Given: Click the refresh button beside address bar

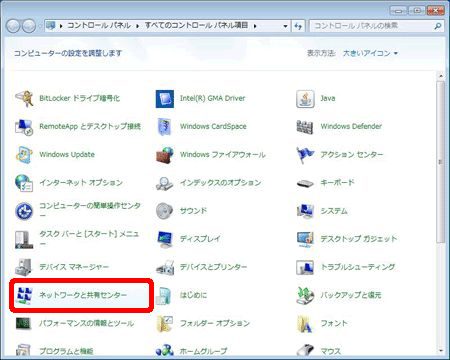Looking at the screenshot, I should click(x=298, y=26).
